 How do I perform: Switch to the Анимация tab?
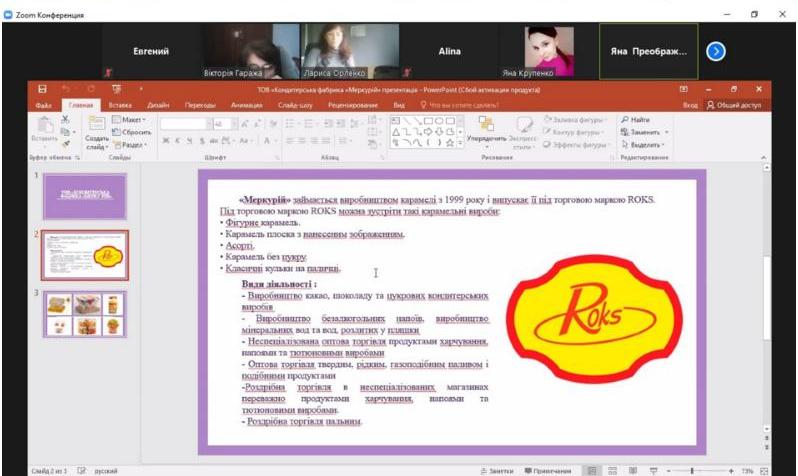coord(247,105)
